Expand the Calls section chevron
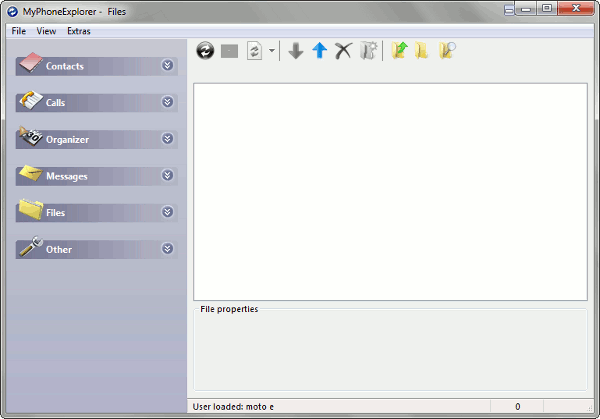The width and height of the screenshot is (600, 419). click(x=167, y=102)
